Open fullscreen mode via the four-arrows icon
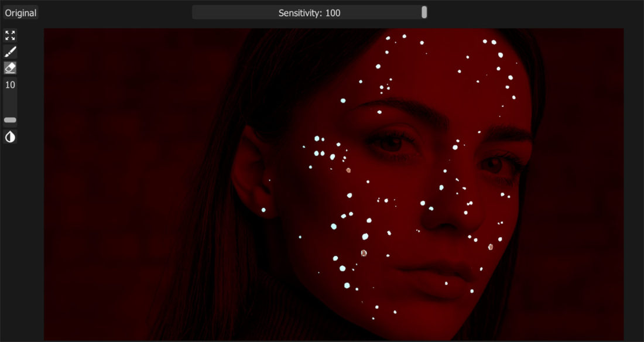This screenshot has height=342, width=644. [x=10, y=36]
